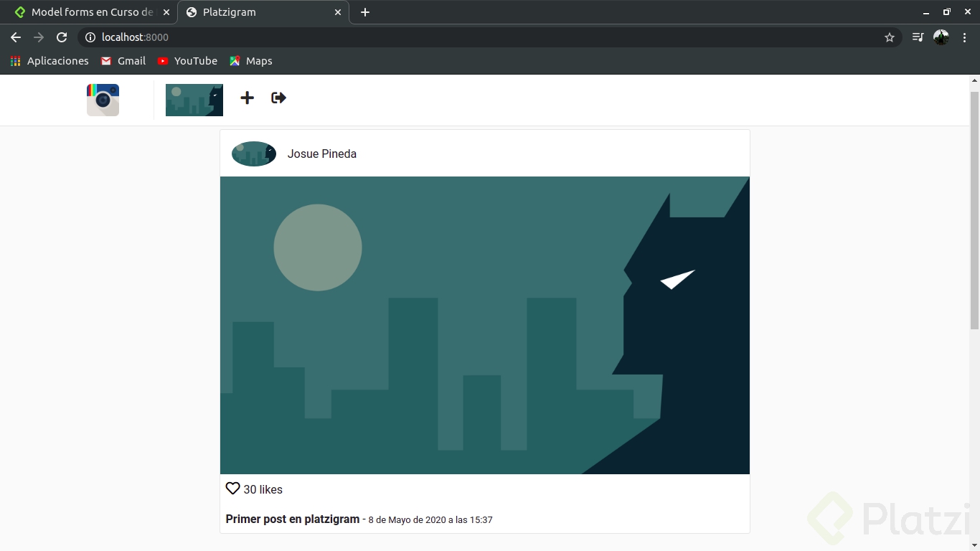
Task: Click the page vertical scrollbar thumb
Action: point(974,210)
